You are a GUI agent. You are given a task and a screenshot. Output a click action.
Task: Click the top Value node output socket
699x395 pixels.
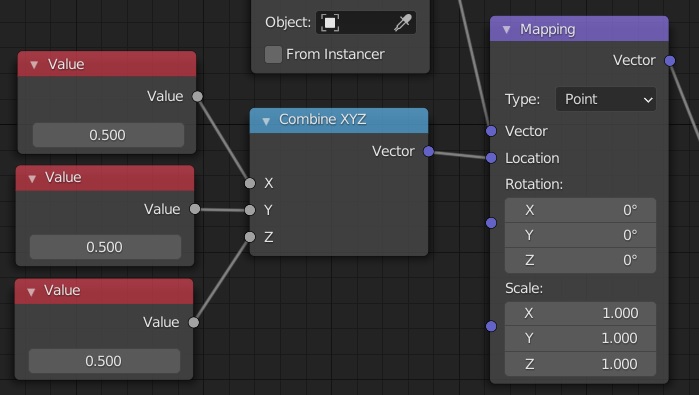pos(197,96)
